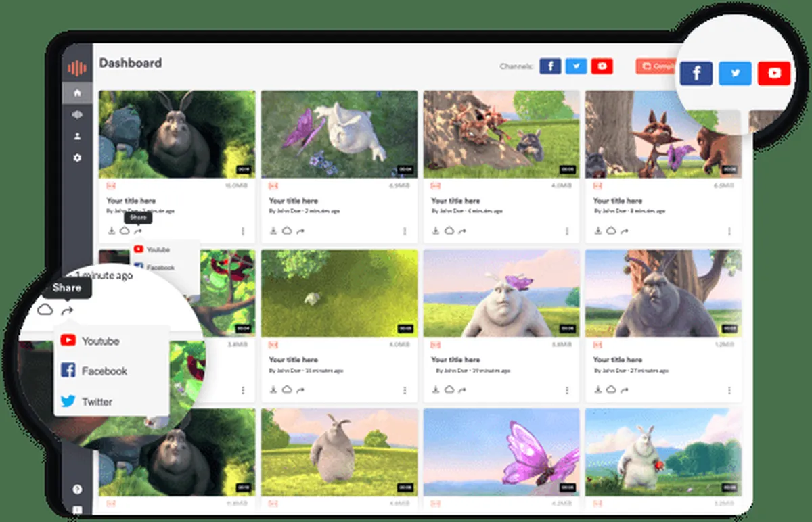Share the 1.2MB video

coord(624,389)
